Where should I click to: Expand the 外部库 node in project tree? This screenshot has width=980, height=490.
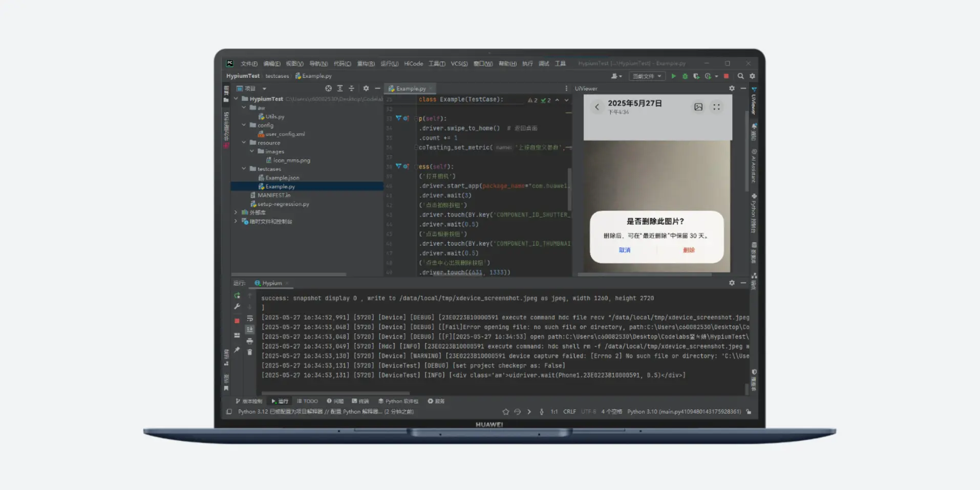click(x=236, y=212)
